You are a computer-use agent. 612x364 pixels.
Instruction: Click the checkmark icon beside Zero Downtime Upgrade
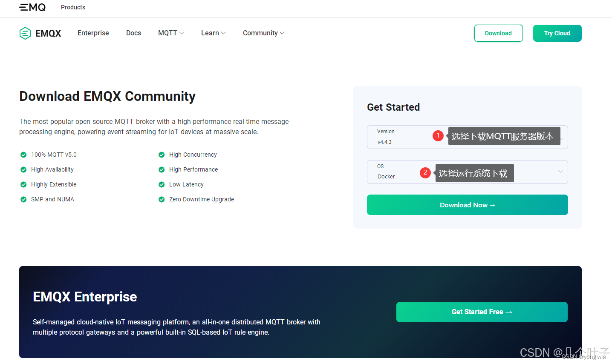[162, 199]
